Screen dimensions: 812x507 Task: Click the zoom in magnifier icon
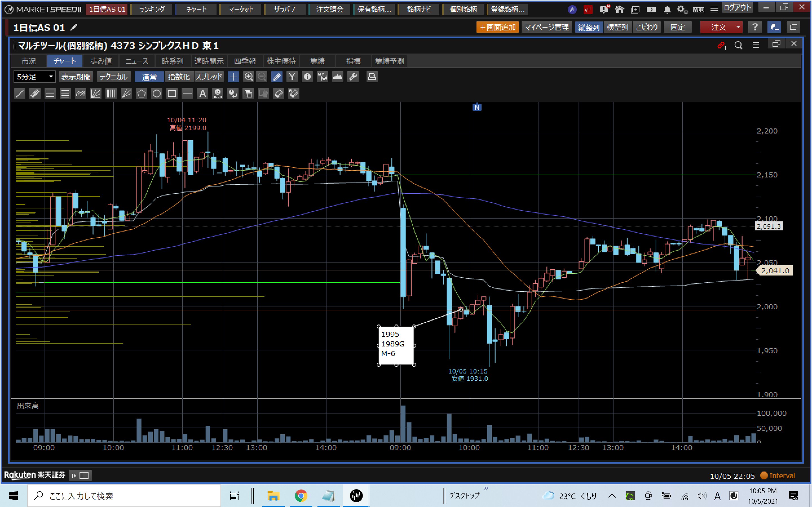click(248, 77)
